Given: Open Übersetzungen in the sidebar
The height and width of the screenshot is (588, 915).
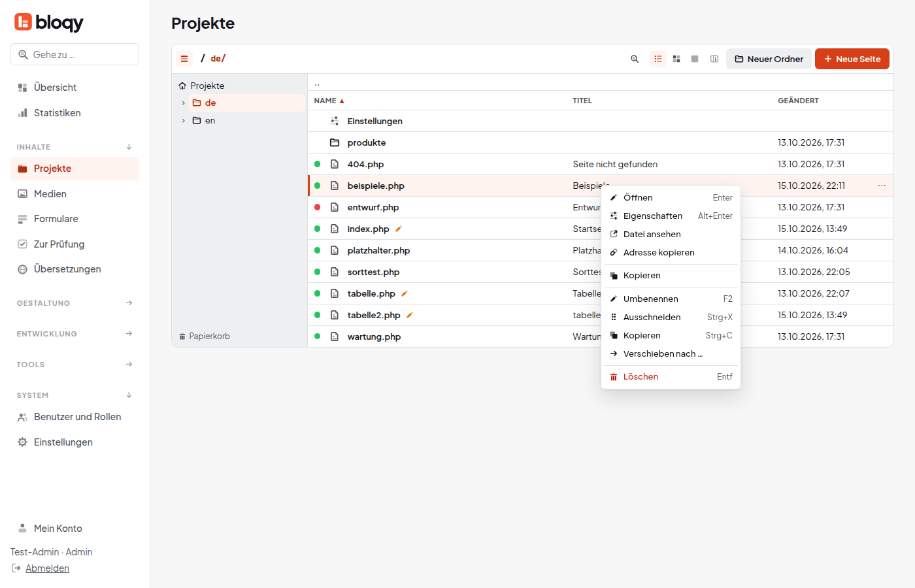Looking at the screenshot, I should click(x=75, y=269).
